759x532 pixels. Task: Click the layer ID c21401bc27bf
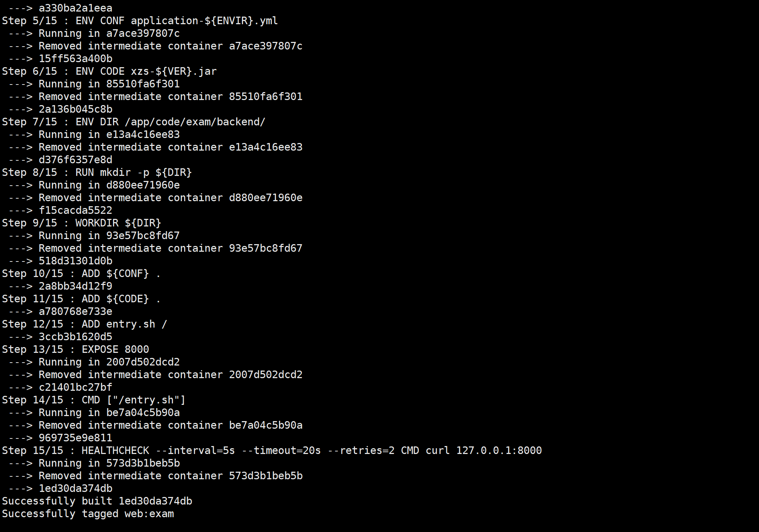tap(75, 387)
